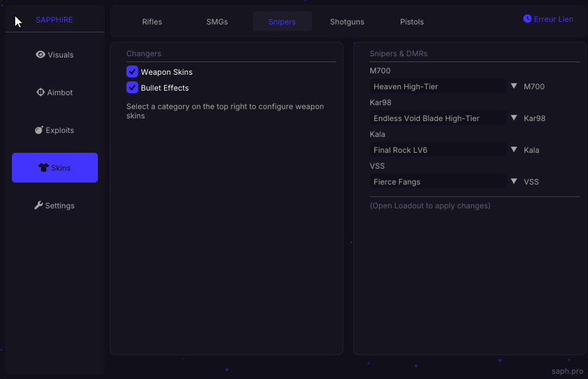Switch to the Rifles tab
Screen dimensions: 588x379
pos(152,21)
